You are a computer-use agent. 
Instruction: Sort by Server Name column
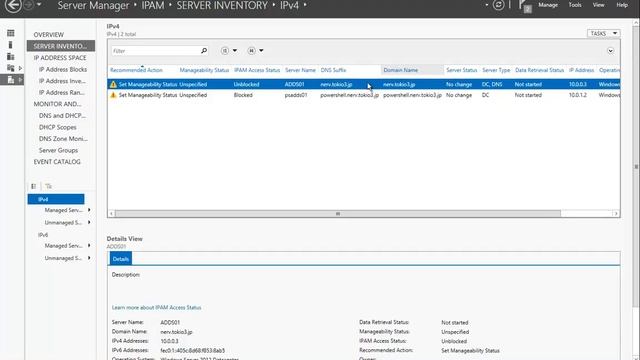pos(300,70)
